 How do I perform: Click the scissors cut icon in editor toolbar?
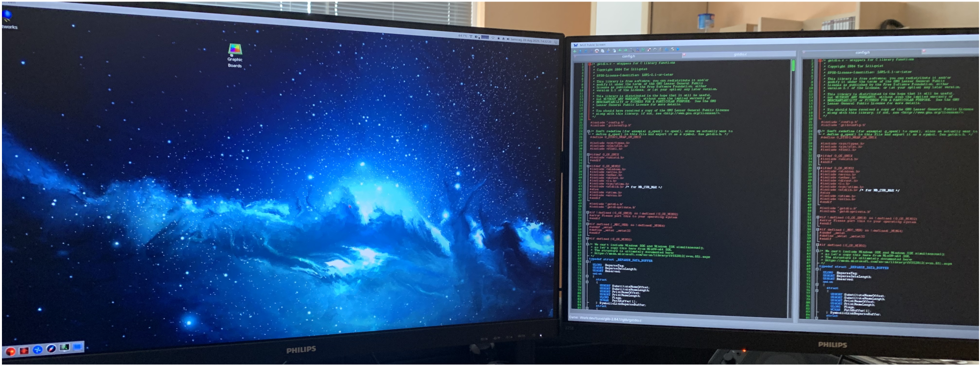pos(609,50)
